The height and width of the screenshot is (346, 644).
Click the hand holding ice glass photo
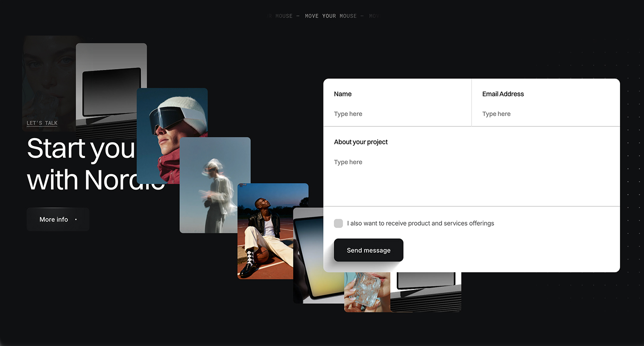367,293
